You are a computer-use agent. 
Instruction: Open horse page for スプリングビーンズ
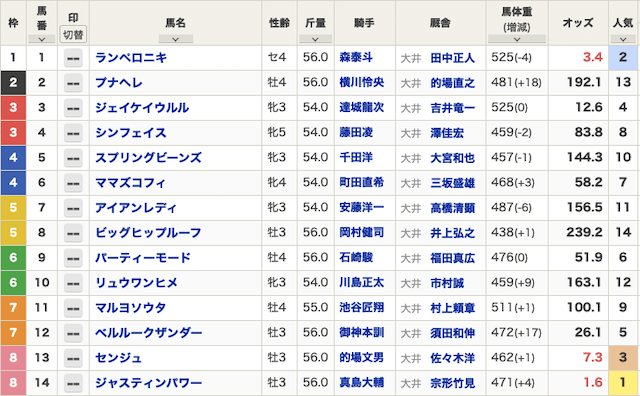click(x=149, y=158)
